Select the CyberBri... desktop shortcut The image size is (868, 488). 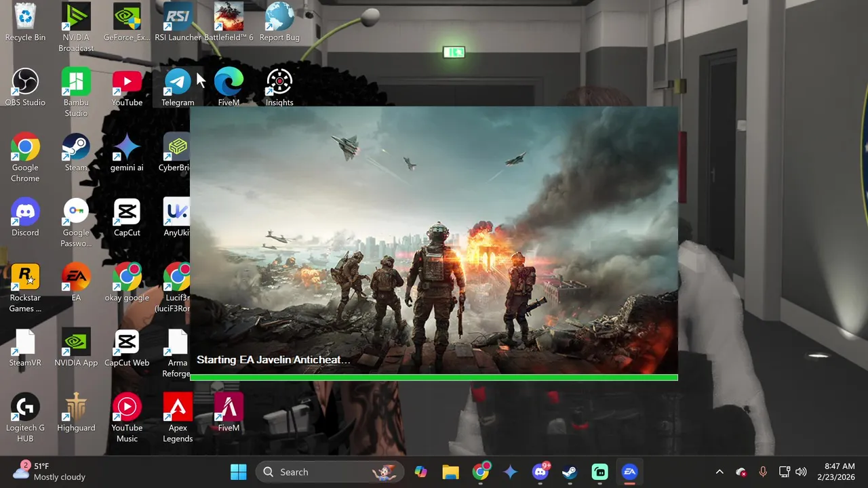(176, 152)
